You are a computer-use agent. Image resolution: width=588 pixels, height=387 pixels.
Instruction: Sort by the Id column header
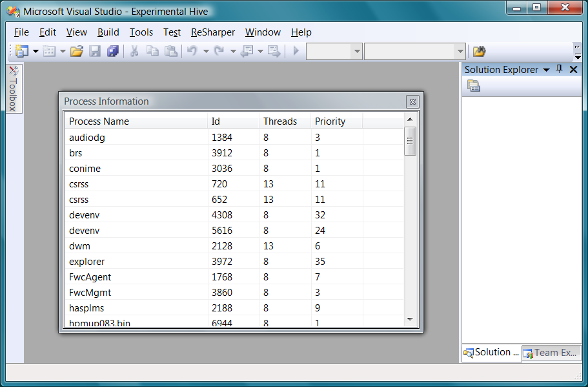tap(233, 121)
